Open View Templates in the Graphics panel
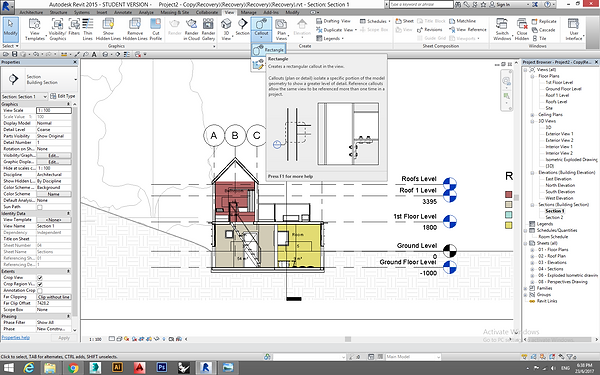 tap(34, 29)
